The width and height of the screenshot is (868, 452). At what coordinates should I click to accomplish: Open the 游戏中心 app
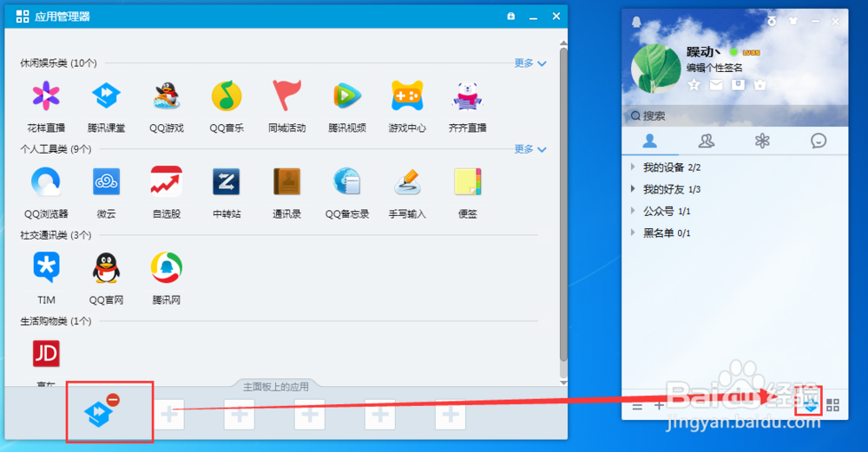[407, 95]
